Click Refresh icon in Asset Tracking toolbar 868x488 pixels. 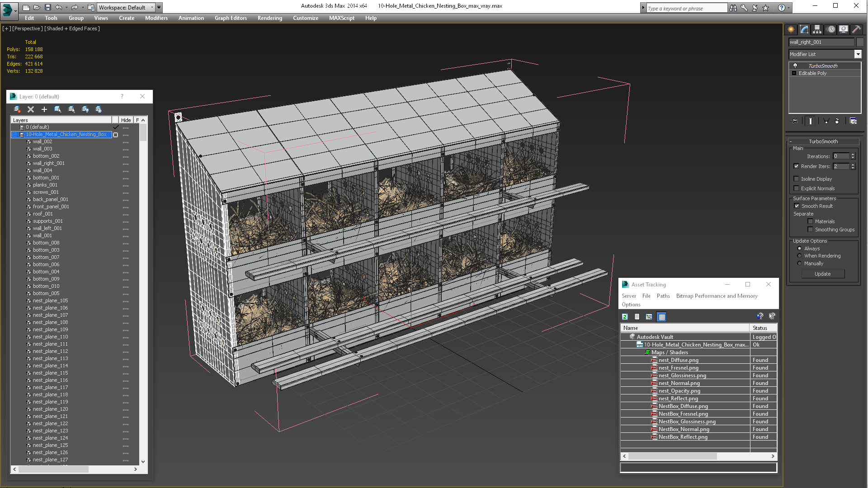pos(625,317)
